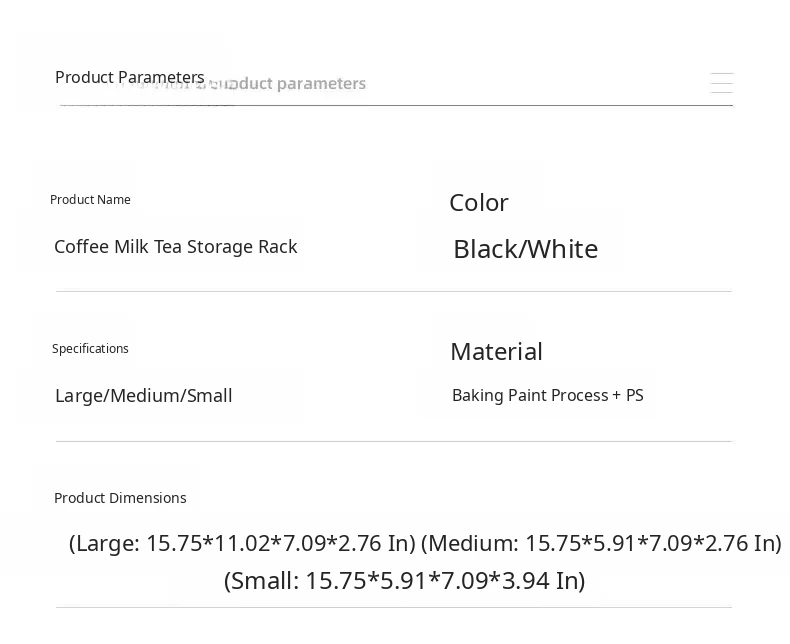Viewport: 790px width, 644px height.
Task: Click divider line beneath Specifications row
Action: [x=393, y=441]
